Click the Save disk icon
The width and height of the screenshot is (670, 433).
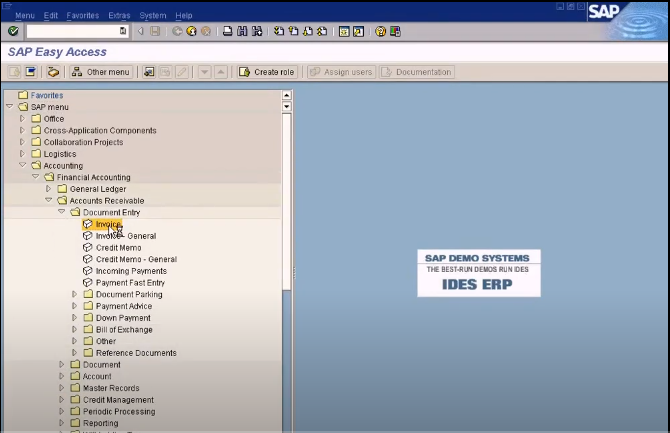155,31
